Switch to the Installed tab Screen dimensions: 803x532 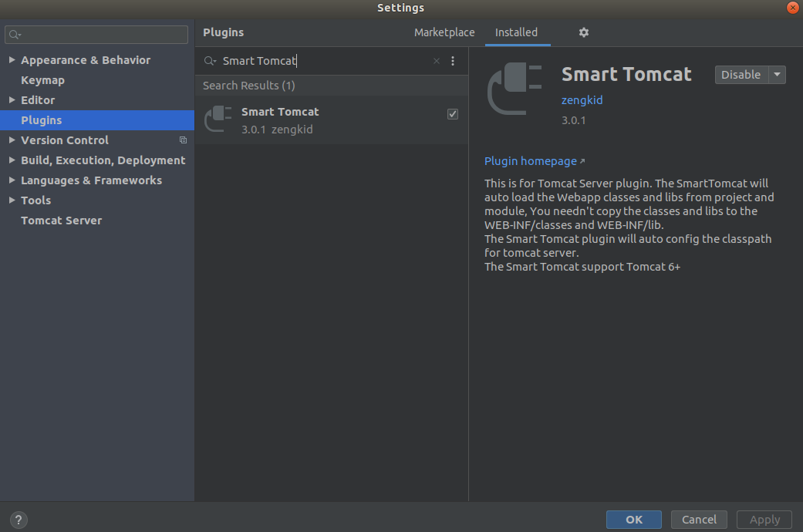coord(516,32)
